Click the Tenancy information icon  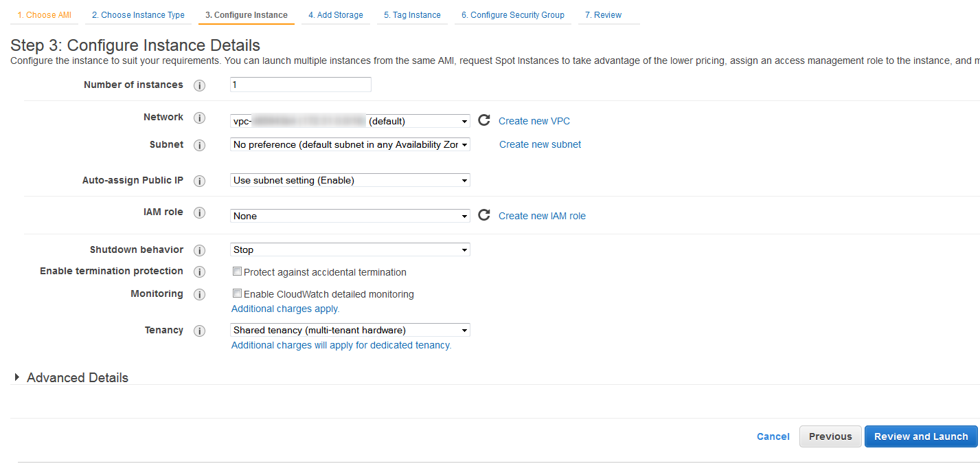pyautogui.click(x=199, y=331)
